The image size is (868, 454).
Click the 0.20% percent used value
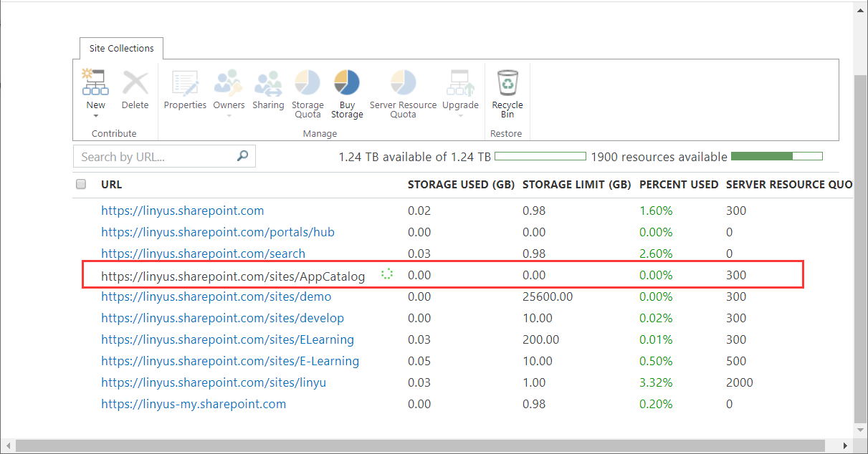tap(656, 404)
